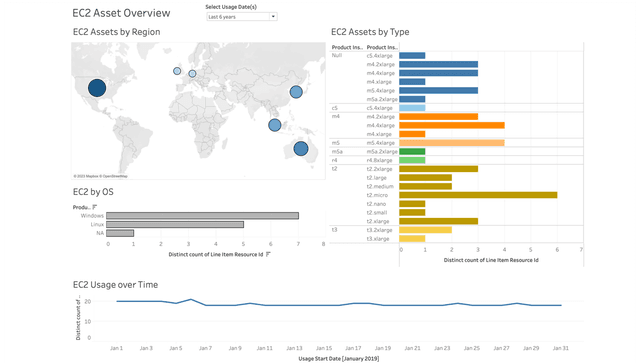Select the Australia region circle on map
The image size is (640, 363).
click(301, 149)
